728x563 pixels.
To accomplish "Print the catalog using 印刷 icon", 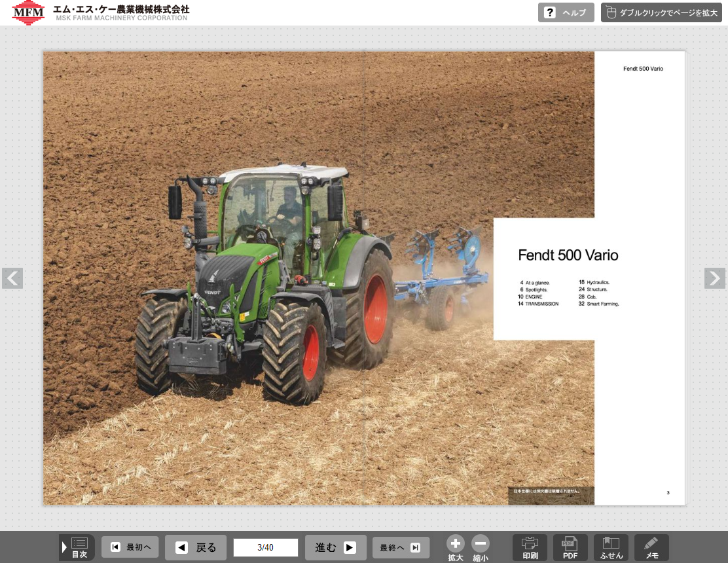I will click(530, 548).
